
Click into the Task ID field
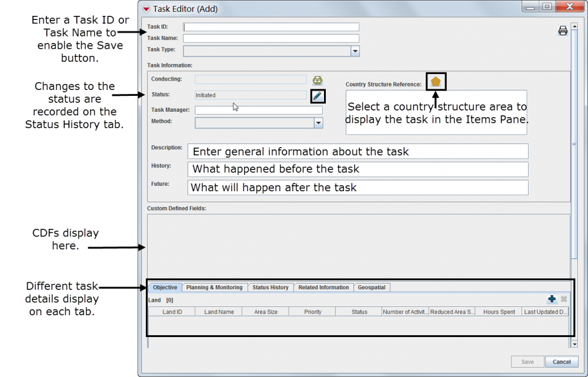click(x=271, y=27)
